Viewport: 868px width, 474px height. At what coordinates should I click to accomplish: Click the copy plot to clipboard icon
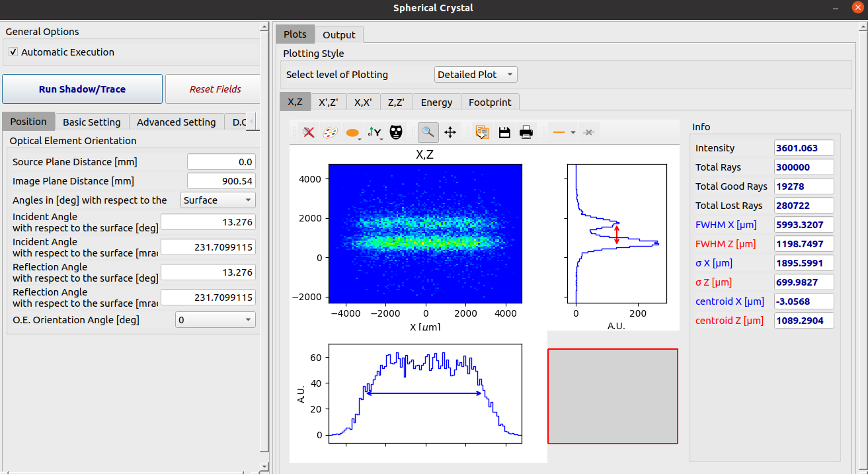[483, 132]
